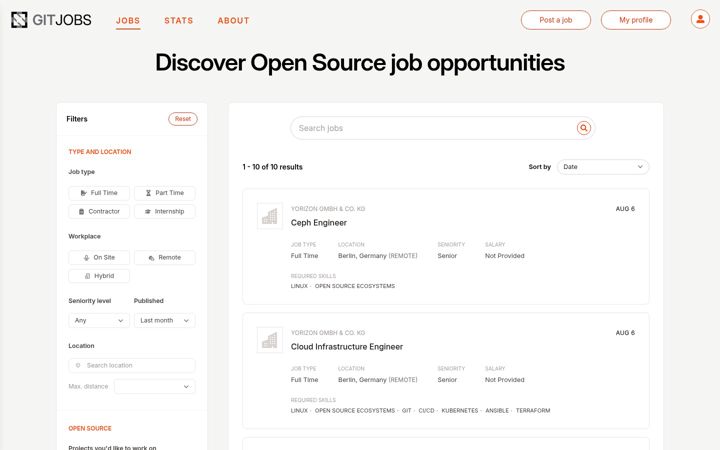Screen dimensions: 720x450
Task: Click ANSIBLE skill tag
Action: pyautogui.click(x=497, y=411)
